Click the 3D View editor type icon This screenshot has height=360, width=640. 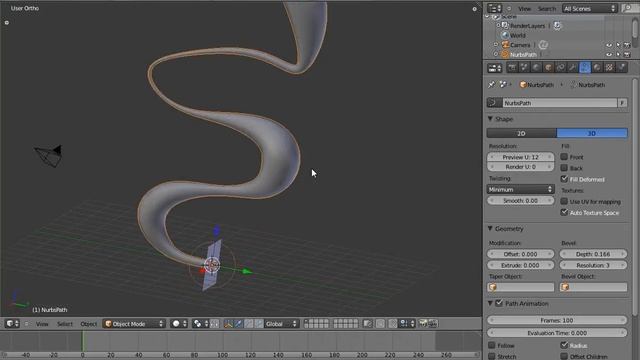[12, 324]
